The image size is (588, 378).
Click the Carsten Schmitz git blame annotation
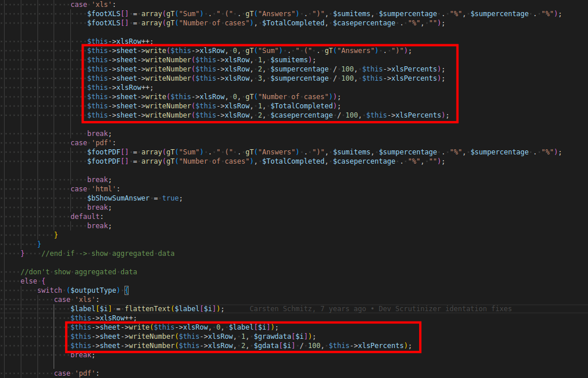point(380,309)
